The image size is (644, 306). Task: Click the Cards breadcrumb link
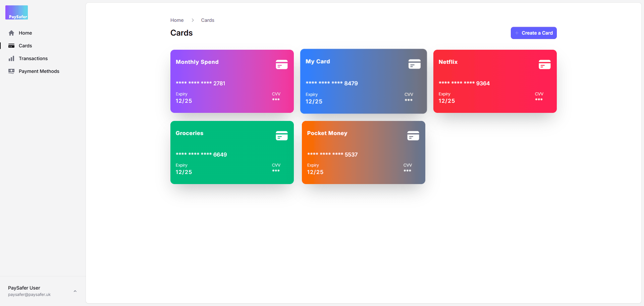click(x=208, y=20)
